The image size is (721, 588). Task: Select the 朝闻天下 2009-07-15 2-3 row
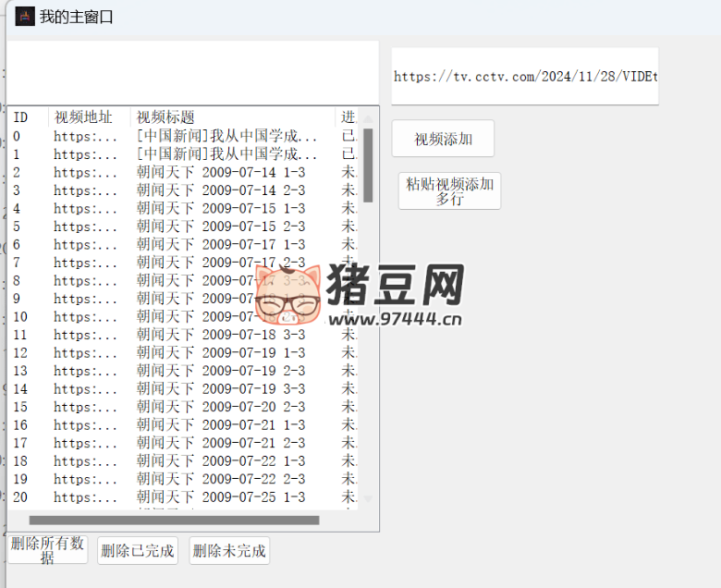(x=185, y=227)
